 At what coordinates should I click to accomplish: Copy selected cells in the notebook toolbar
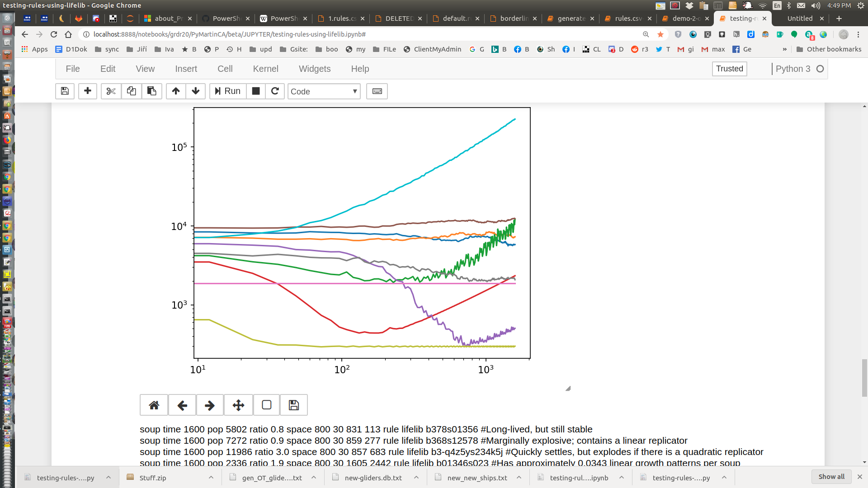pos(131,91)
